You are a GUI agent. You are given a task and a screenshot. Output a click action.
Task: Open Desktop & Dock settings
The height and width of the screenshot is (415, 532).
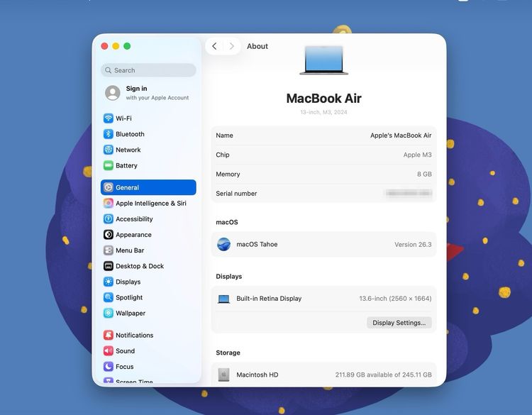click(148, 266)
